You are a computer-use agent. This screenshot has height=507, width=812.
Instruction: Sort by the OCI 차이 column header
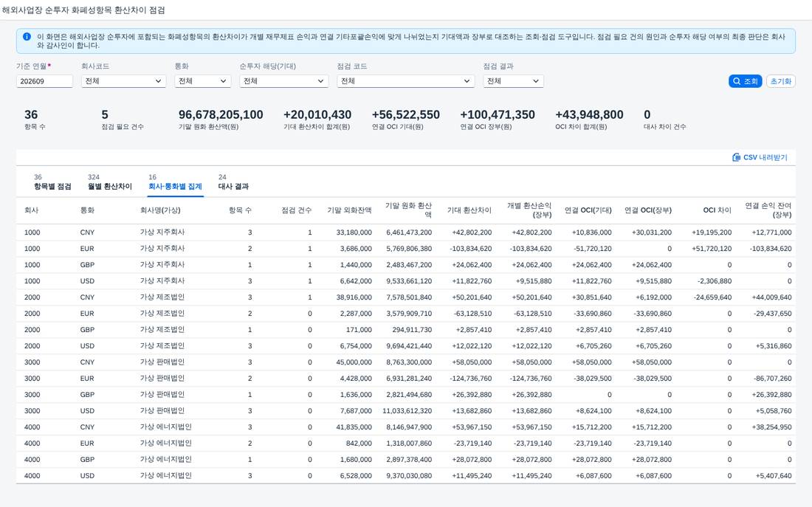(x=717, y=210)
